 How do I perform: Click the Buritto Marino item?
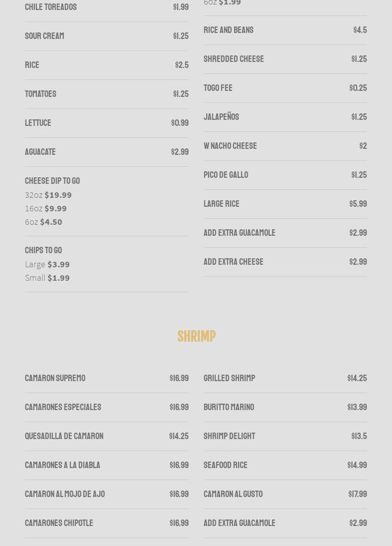(x=229, y=407)
